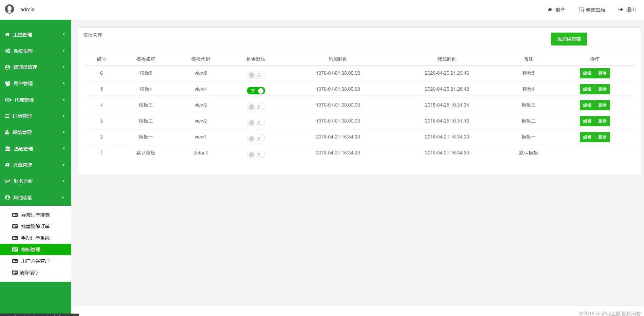The height and width of the screenshot is (316, 644).
Task: Enable the default toggle for 模板5
Action: coord(256,75)
